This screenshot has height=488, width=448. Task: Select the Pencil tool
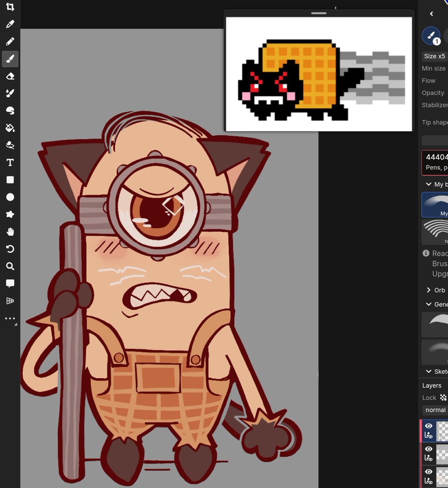pos(10,41)
